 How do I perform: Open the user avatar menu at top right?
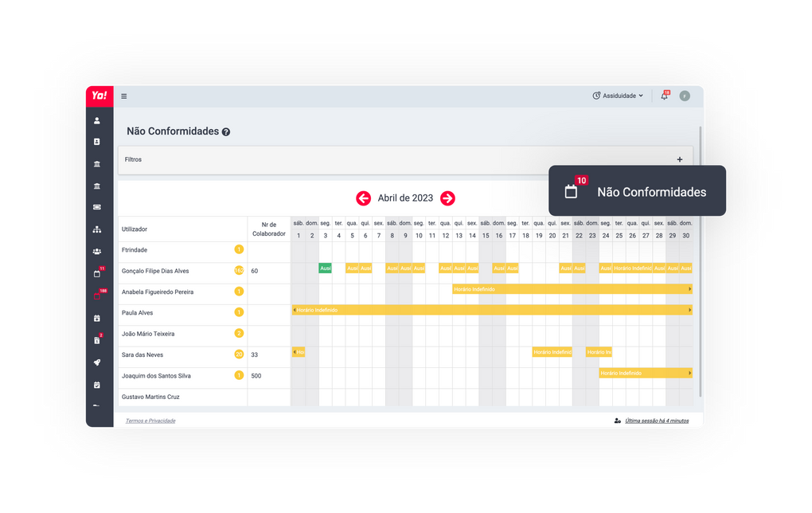(x=685, y=96)
